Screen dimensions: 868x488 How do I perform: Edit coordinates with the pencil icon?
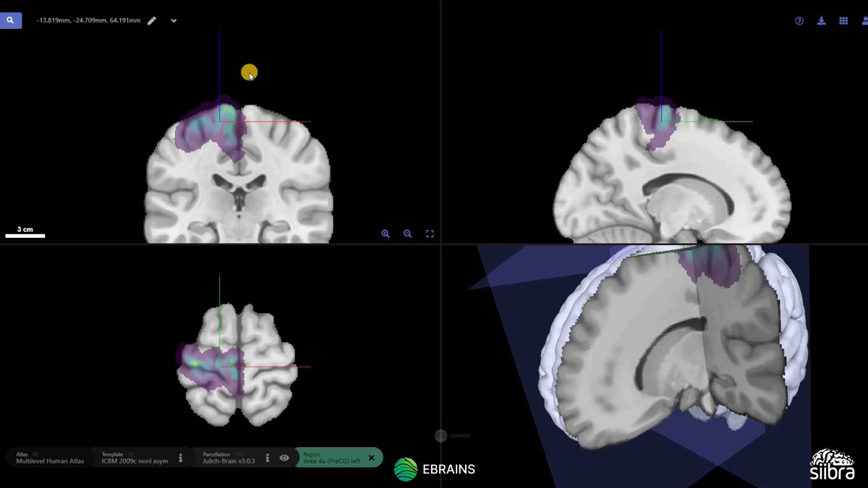[152, 21]
